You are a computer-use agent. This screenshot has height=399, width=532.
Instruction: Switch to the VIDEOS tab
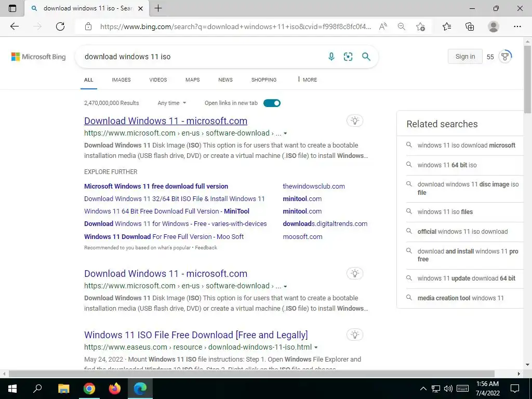pyautogui.click(x=158, y=79)
